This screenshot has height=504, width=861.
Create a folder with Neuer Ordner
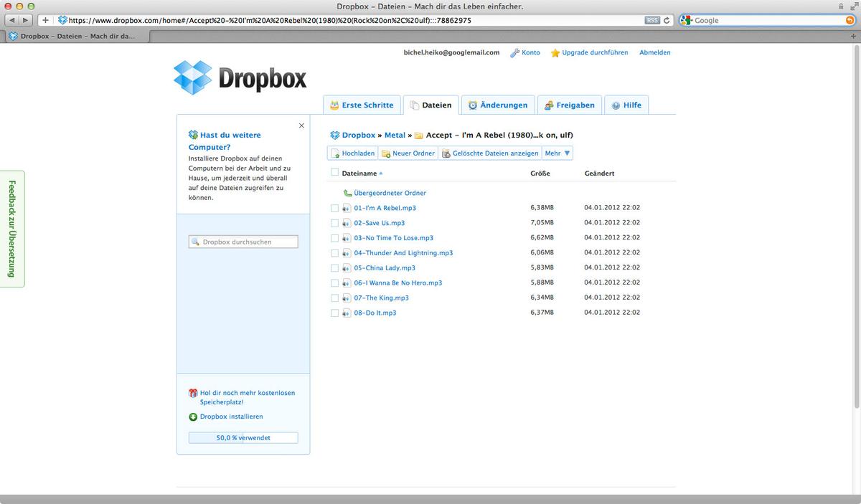click(408, 153)
